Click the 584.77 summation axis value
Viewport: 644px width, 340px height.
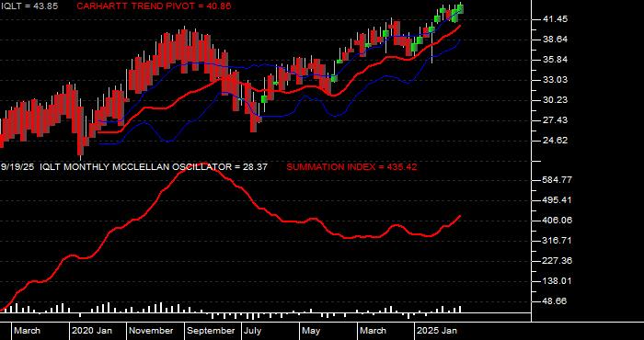(558, 180)
